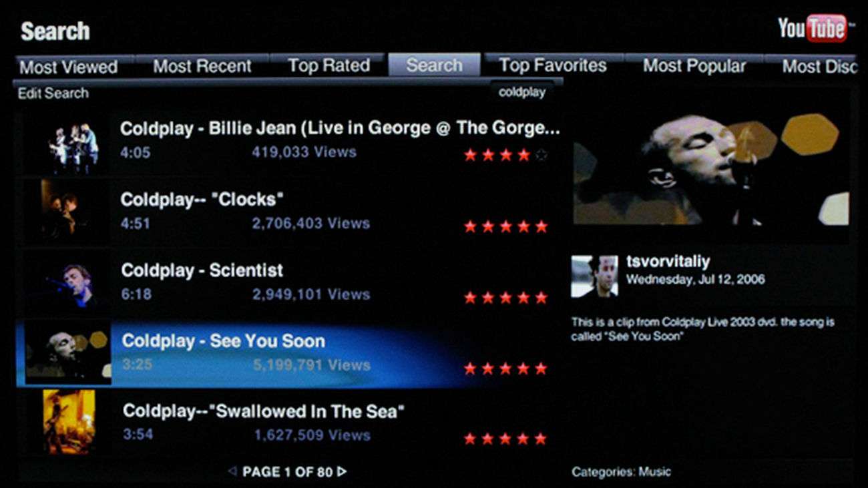Switch to Most Popular tab
Viewport: 868px width, 488px height.
click(x=694, y=66)
